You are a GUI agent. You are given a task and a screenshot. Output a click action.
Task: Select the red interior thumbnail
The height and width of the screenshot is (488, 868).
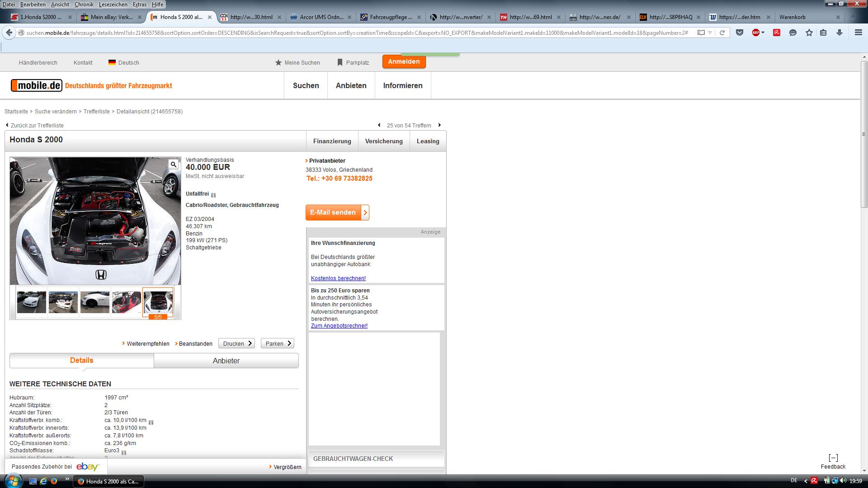coord(126,302)
